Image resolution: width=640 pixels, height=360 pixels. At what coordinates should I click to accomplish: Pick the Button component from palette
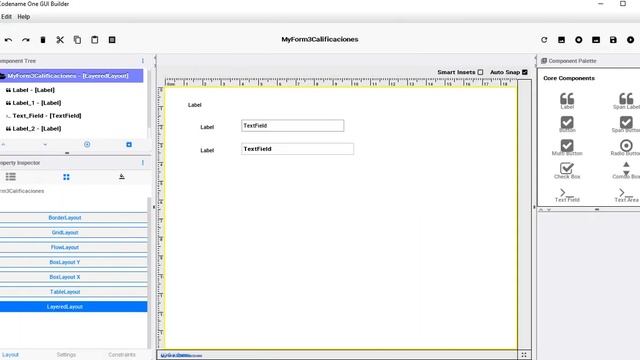(x=567, y=124)
